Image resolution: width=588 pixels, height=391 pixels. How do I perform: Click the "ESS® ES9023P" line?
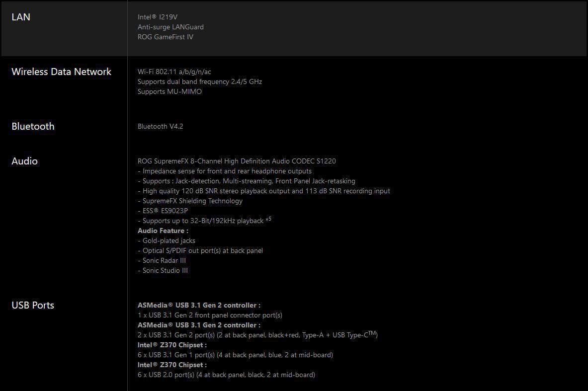(163, 211)
